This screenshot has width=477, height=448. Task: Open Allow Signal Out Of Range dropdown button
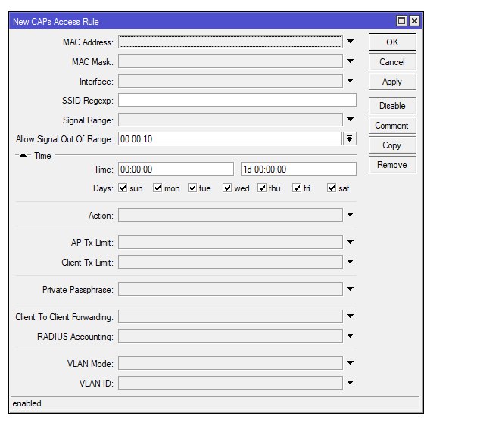pyautogui.click(x=350, y=138)
